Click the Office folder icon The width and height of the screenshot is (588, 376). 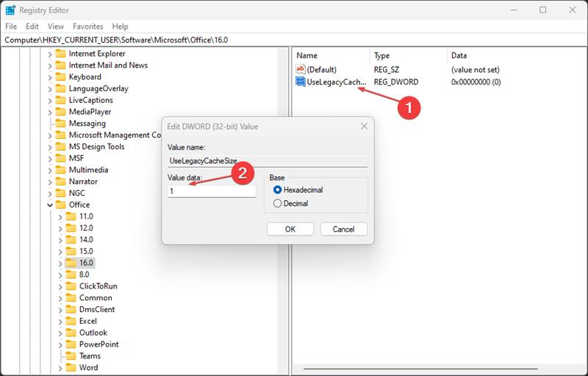[x=60, y=205]
